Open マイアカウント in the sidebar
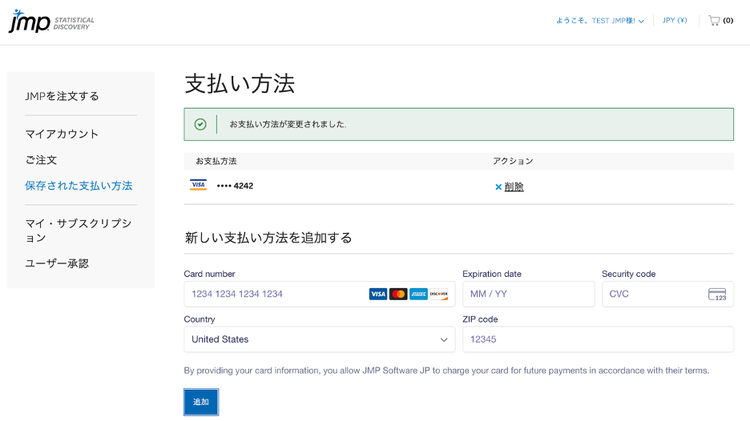The image size is (750, 421). click(62, 134)
